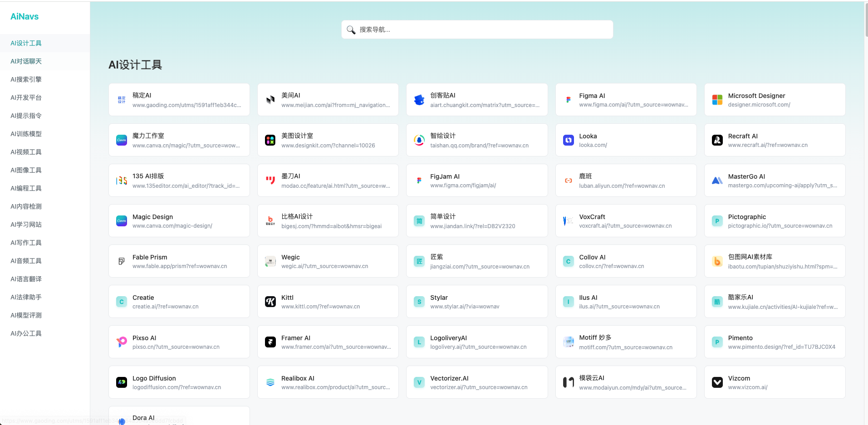Open the Pictographic card title

click(x=747, y=217)
